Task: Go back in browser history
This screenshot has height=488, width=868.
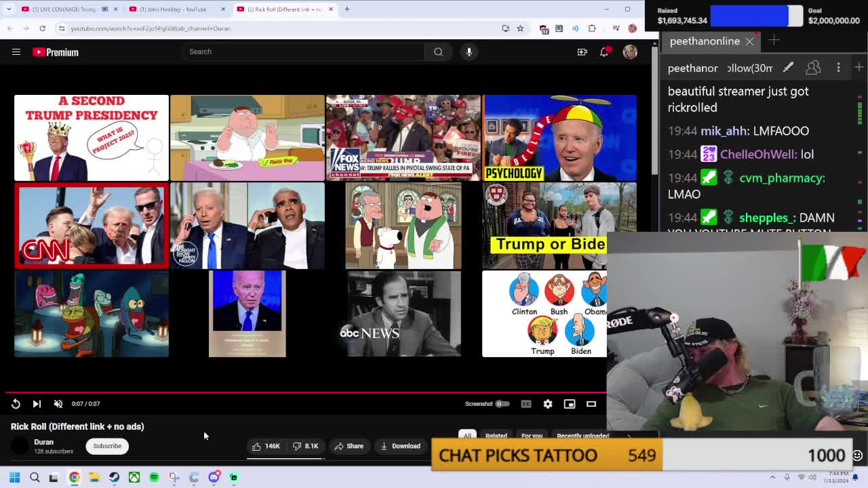Action: 10,28
